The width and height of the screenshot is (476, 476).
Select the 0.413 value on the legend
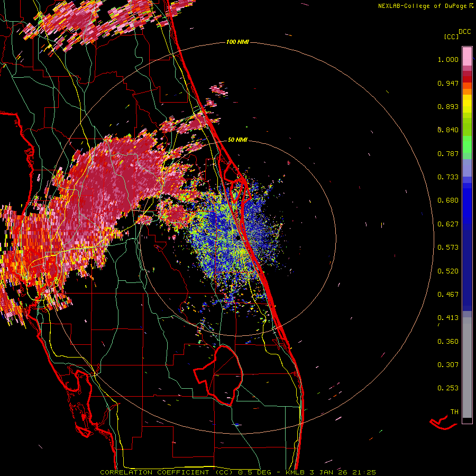click(448, 318)
